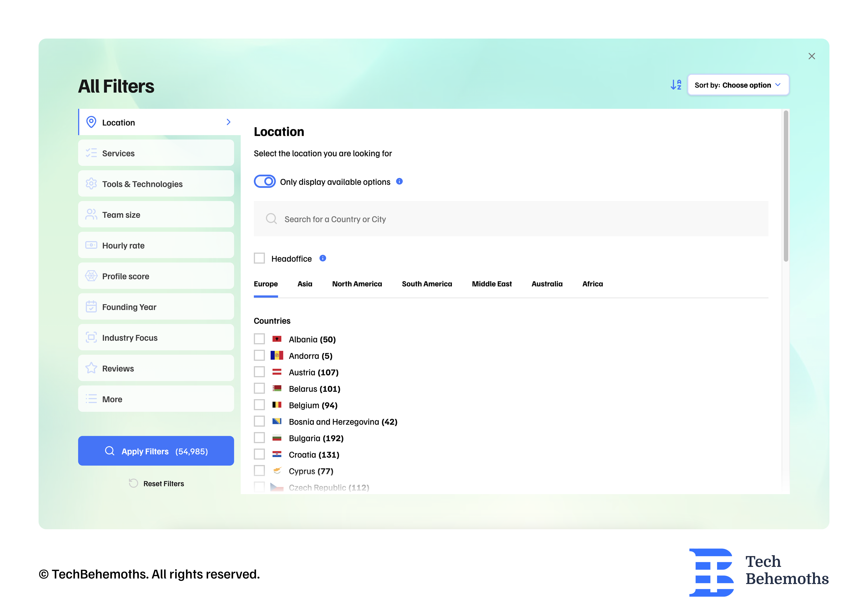Screen dimensions: 868x616
Task: Click the Founding Year calendar icon
Action: [x=91, y=307]
